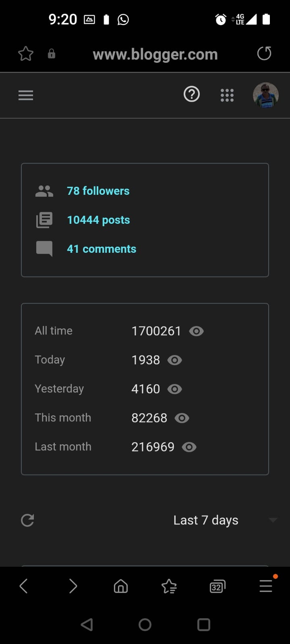Viewport: 290px width, 644px height.
Task: Click eye icon beside Today views
Action: (x=174, y=360)
